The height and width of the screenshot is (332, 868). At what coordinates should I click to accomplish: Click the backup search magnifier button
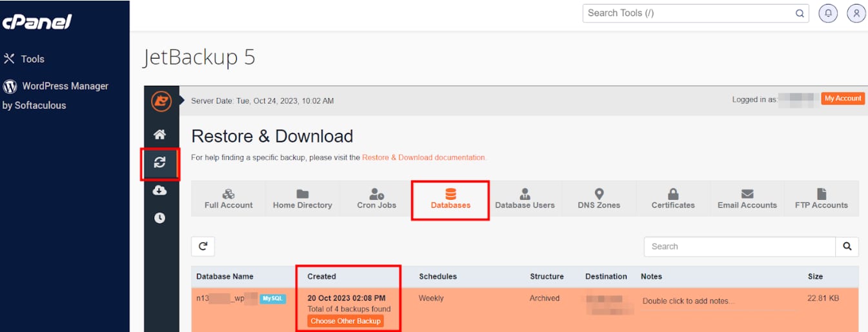pyautogui.click(x=847, y=246)
